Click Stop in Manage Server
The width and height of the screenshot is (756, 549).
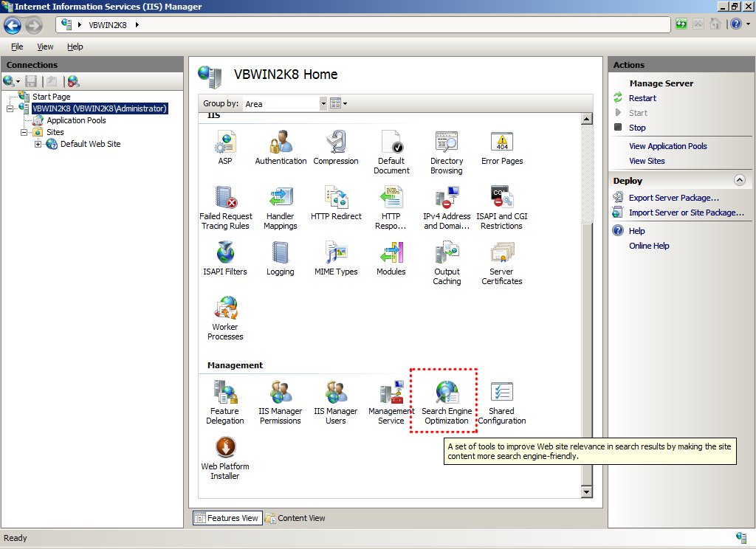click(x=637, y=128)
